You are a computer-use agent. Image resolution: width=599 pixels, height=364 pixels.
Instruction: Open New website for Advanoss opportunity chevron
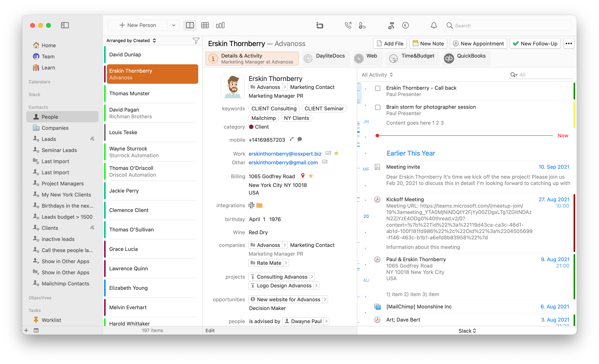[325, 299]
